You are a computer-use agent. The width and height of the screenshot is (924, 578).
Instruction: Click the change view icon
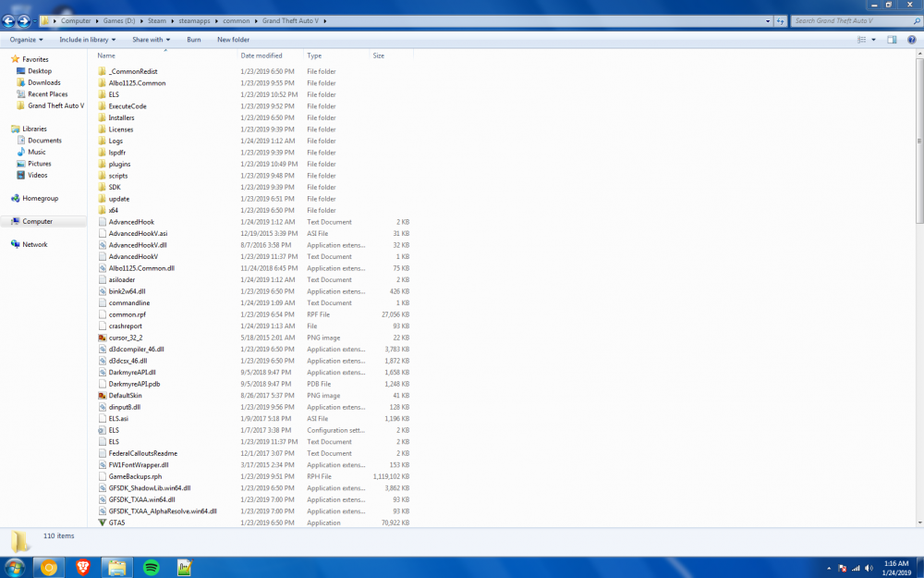coord(861,40)
